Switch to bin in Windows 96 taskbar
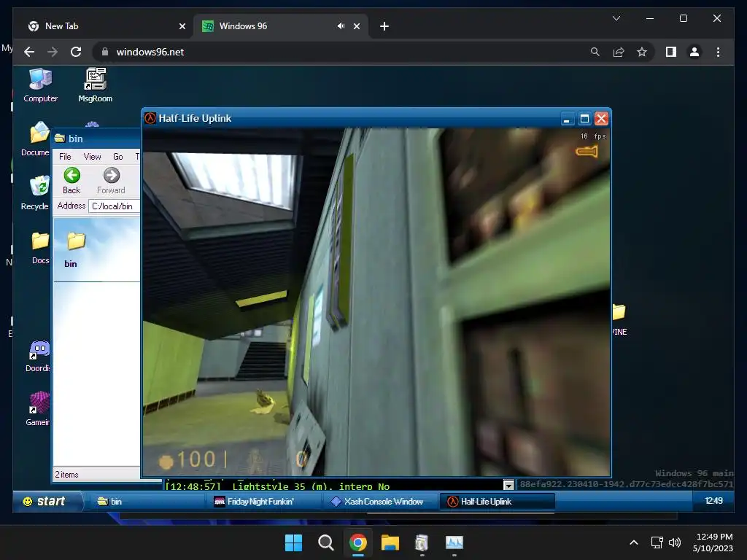Image resolution: width=747 pixels, height=560 pixels. coord(146,502)
